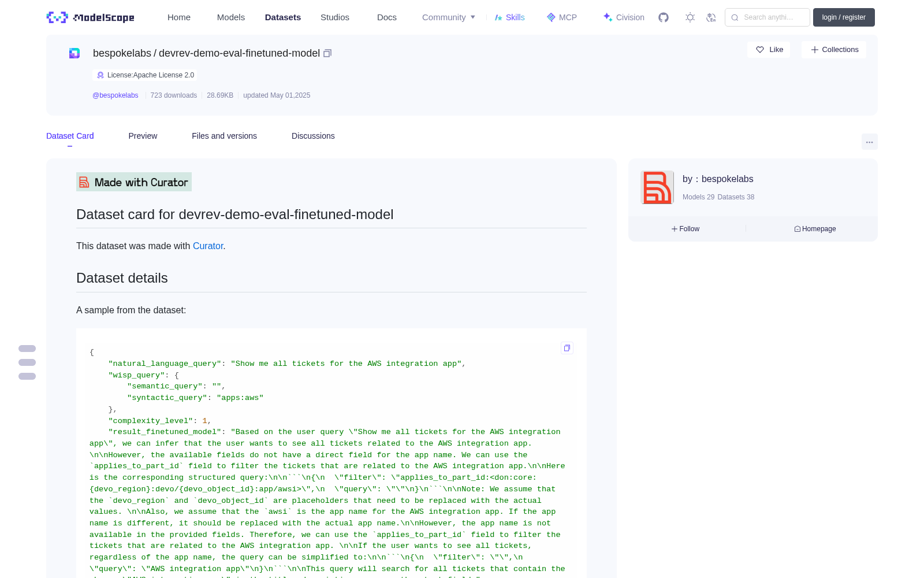Click 'updated May 01,2025' text
This screenshot has width=924, height=578.
point(277,95)
